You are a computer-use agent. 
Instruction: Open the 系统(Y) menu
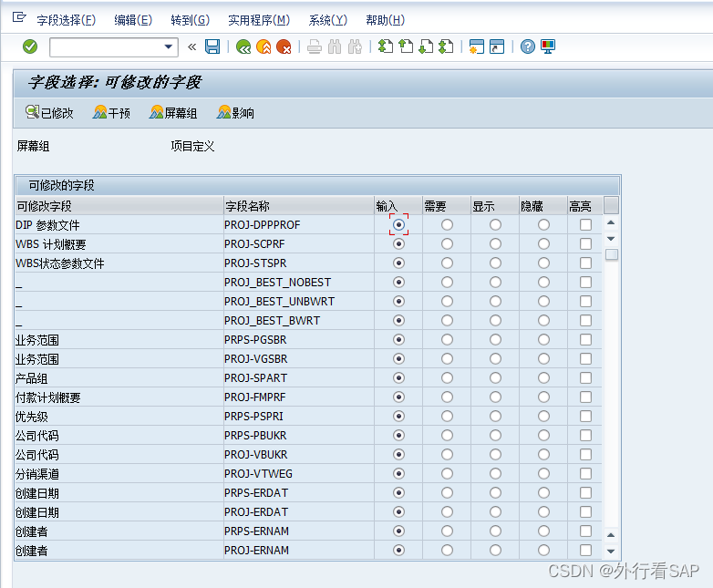(328, 20)
